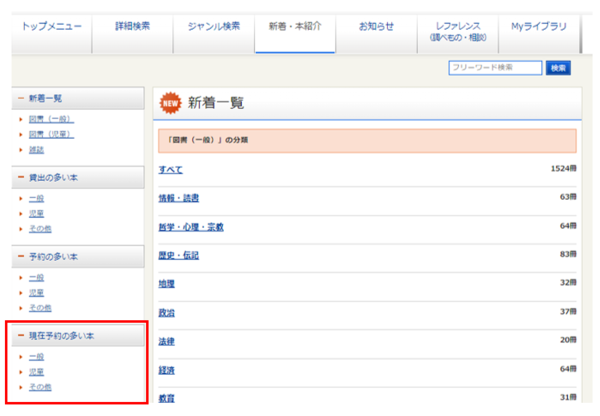Go to the お知らせ tab
600x416 pixels.
(x=376, y=34)
